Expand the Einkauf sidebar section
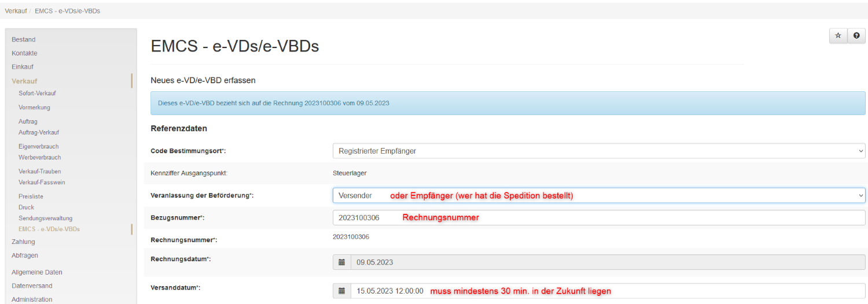This screenshot has width=868, height=304. (23, 67)
